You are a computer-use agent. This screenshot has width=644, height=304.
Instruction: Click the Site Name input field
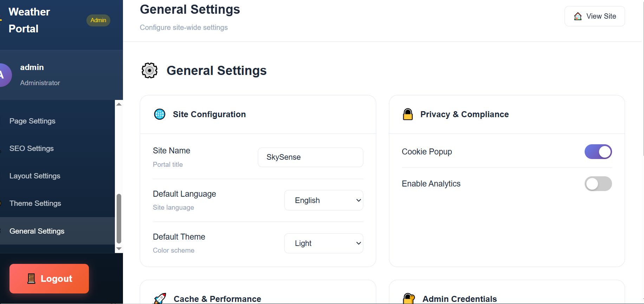click(310, 157)
